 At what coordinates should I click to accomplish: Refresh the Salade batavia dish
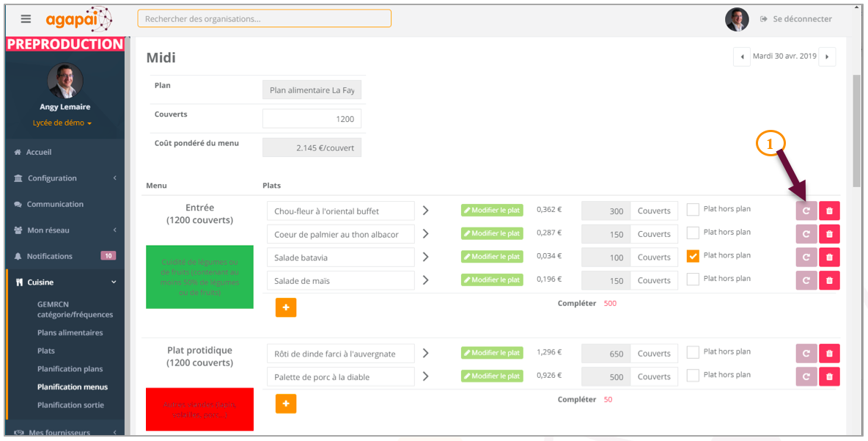(806, 258)
